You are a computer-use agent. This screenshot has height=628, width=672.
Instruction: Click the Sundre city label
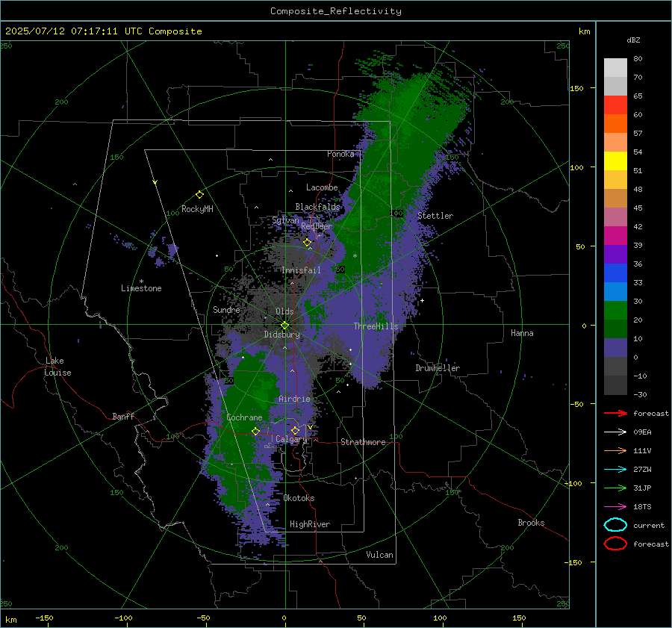click(x=226, y=309)
